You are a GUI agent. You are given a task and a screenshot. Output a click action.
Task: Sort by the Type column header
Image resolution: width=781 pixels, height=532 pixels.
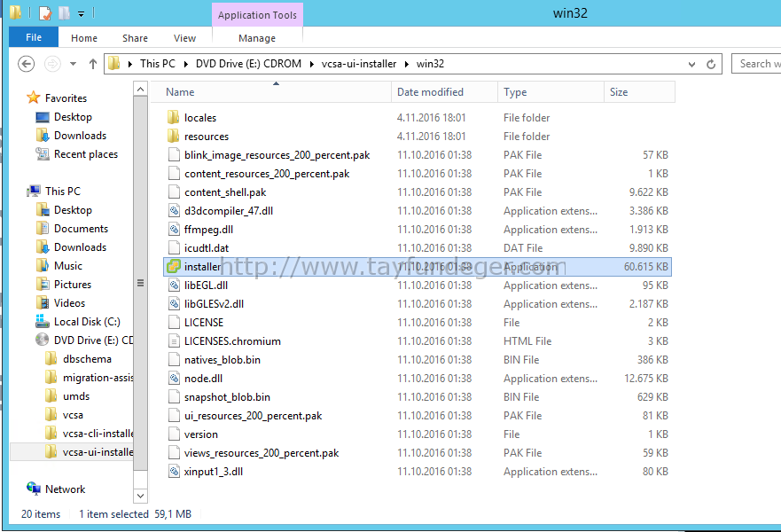(x=551, y=92)
